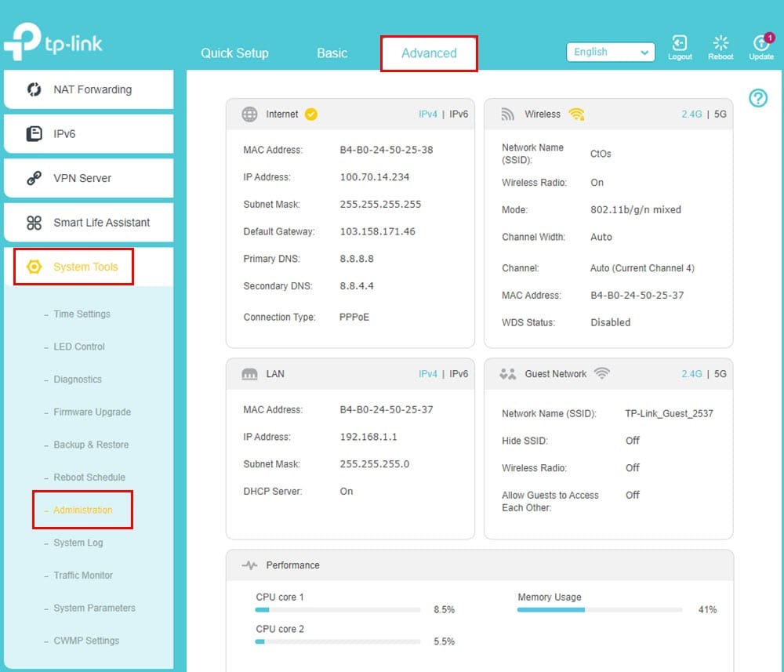Viewport: 784px width, 672px height.
Task: Open Traffic Monitor submenu item
Action: click(x=83, y=576)
